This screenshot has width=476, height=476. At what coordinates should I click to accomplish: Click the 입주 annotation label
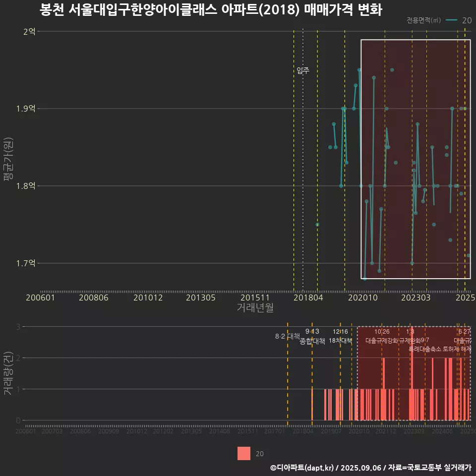[x=303, y=71]
